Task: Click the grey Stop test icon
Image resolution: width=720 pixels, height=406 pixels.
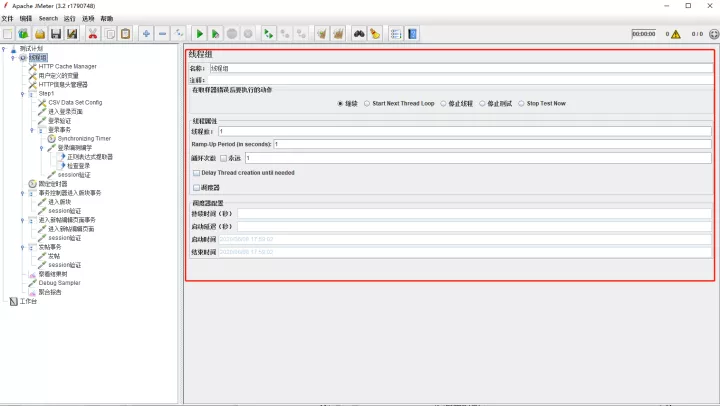Action: click(x=232, y=34)
